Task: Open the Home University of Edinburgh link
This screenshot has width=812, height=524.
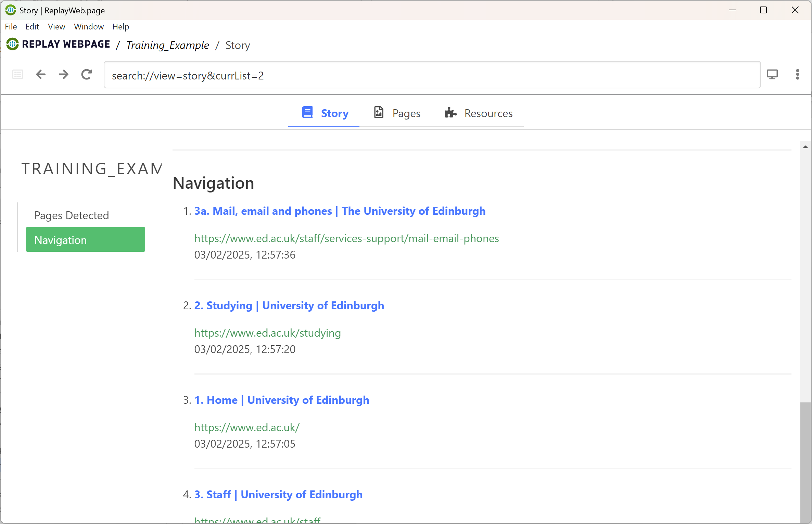Action: coord(282,400)
